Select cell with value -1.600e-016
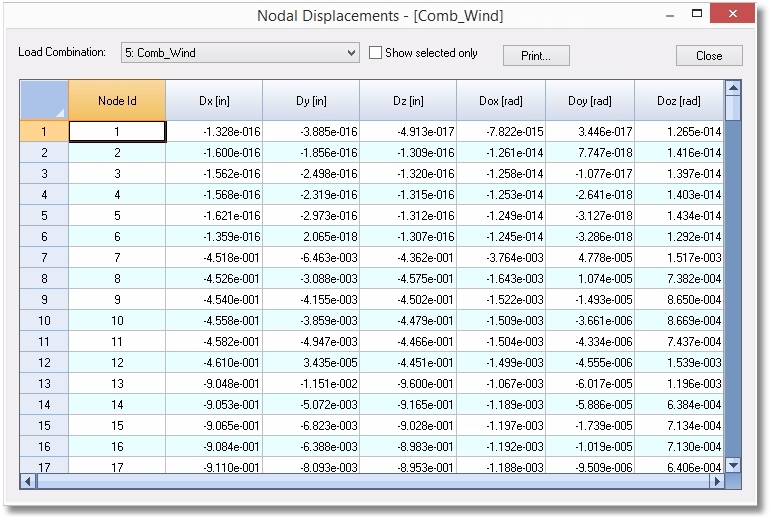Viewport: 771px width, 520px height. 214,153
